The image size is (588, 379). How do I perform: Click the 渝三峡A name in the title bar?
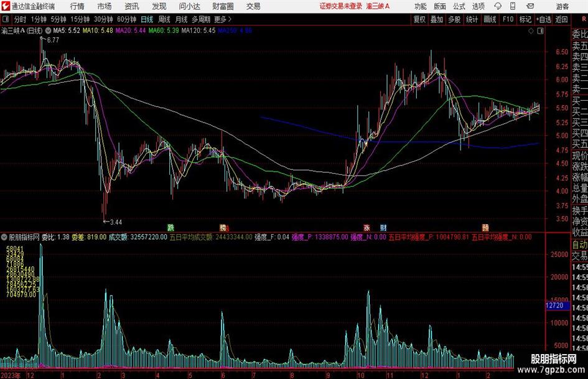[378, 6]
